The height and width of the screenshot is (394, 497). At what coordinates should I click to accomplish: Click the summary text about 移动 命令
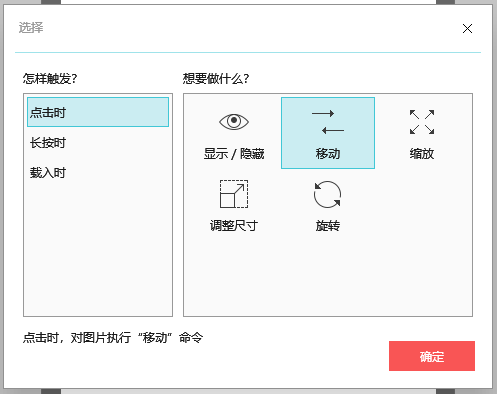(113, 338)
